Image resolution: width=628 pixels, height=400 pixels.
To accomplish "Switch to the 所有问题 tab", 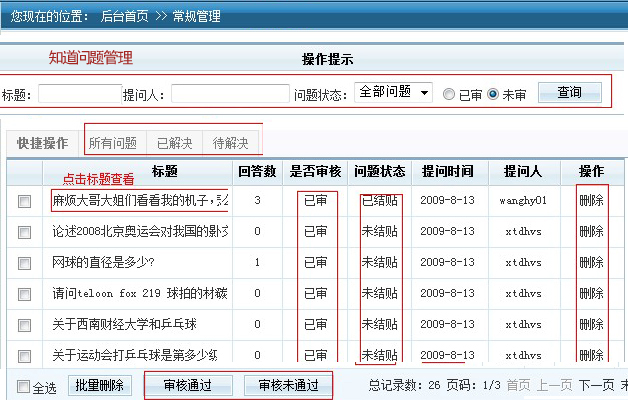I will [113, 143].
